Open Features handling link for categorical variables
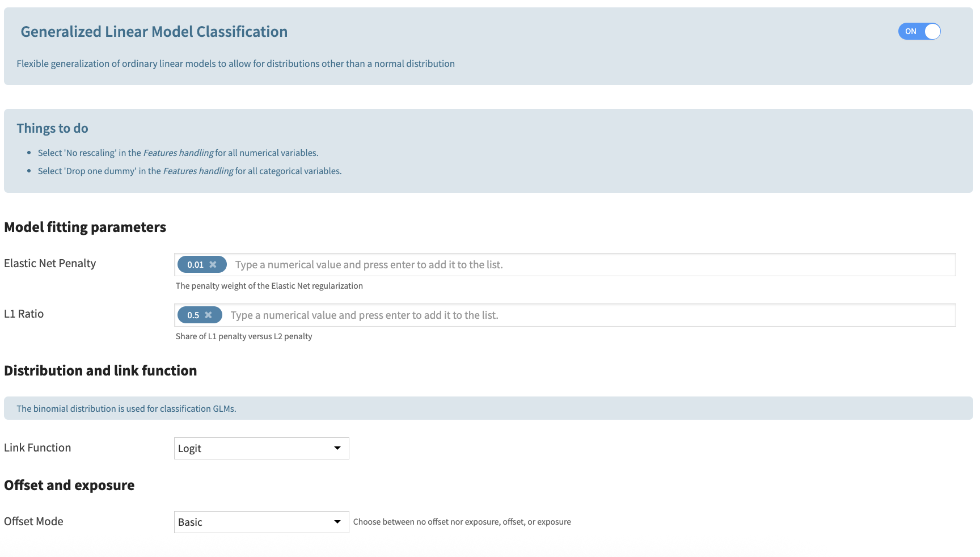Screen dimensions: 980x557 click(198, 171)
